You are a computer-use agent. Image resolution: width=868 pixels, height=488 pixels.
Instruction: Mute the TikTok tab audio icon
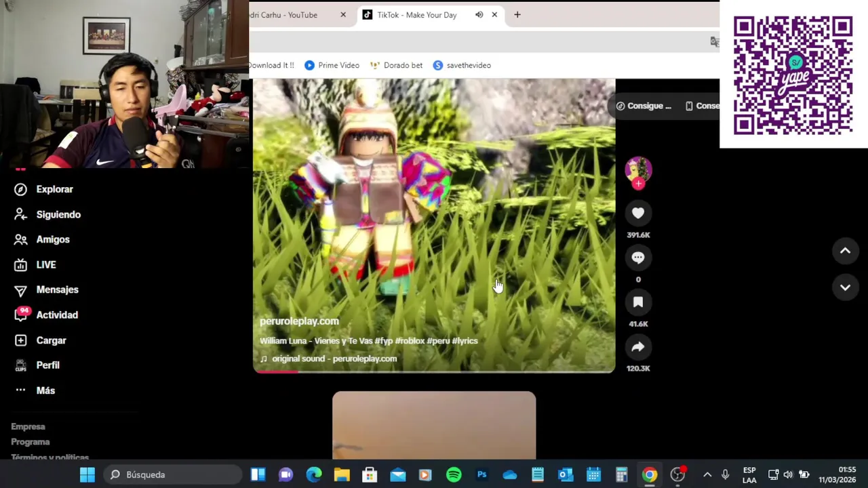coord(479,15)
